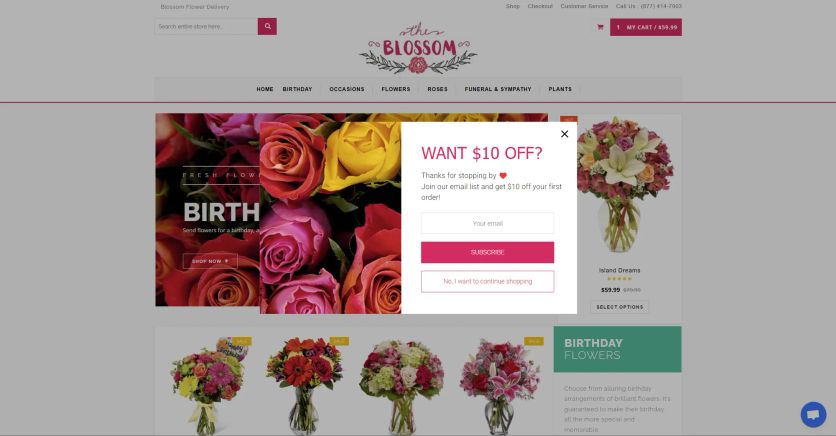Close the $10 off popup
The height and width of the screenshot is (436, 836).
click(x=565, y=134)
